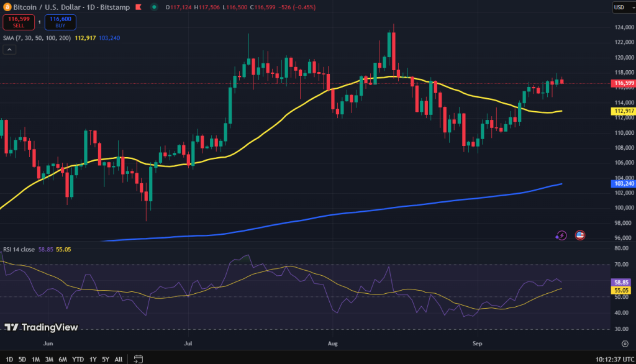The image size is (636, 364).
Task: Click the red 116,599 price axis label
Action: (624, 83)
